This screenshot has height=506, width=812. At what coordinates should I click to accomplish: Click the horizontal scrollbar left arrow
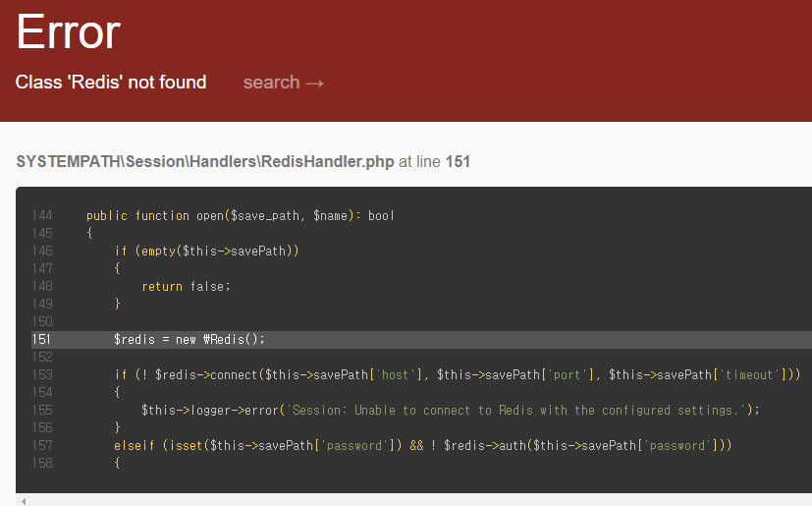tap(24, 501)
